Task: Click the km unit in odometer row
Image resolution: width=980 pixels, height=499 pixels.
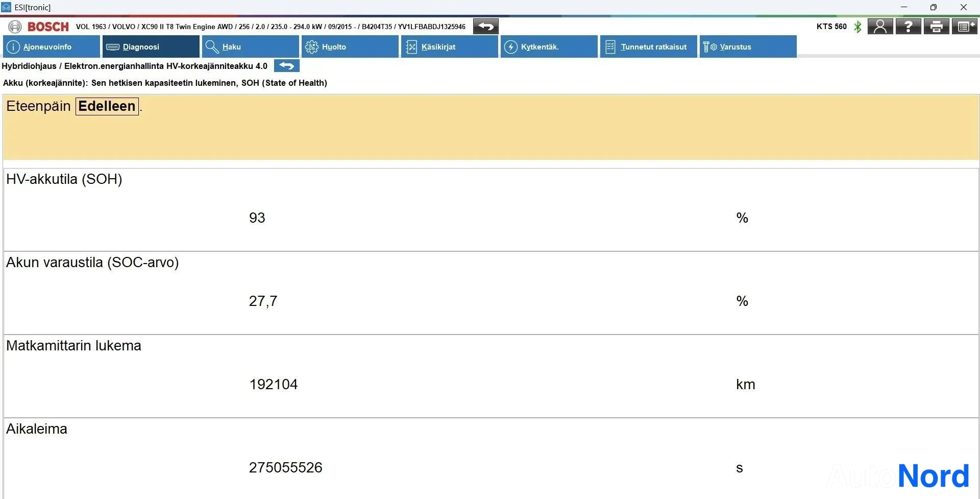Action: pyautogui.click(x=745, y=385)
